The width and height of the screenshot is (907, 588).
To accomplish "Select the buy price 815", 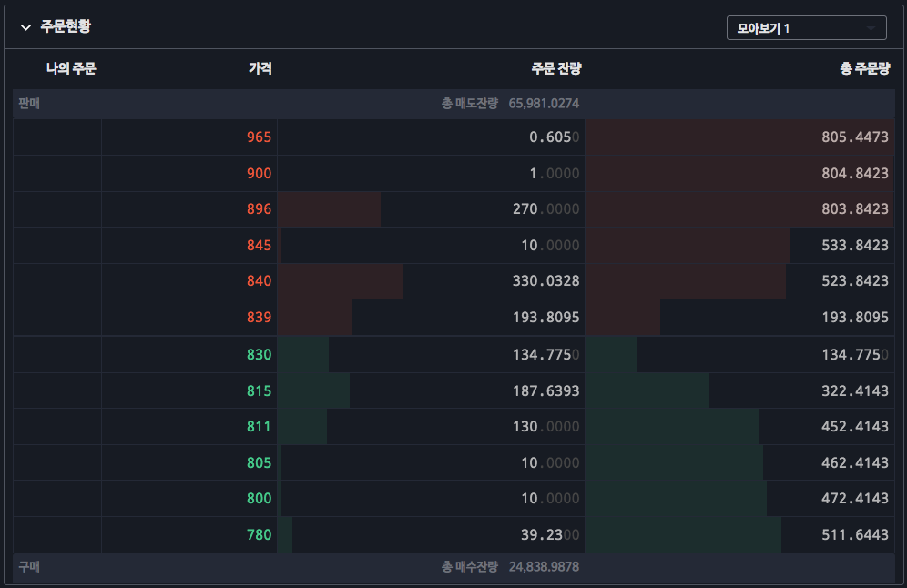I will pos(260,390).
